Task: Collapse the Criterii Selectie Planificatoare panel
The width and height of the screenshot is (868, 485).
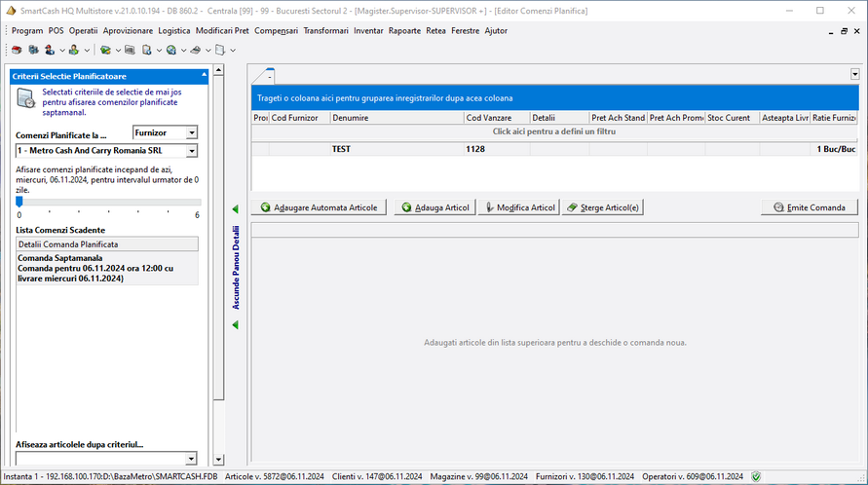Action: click(204, 75)
